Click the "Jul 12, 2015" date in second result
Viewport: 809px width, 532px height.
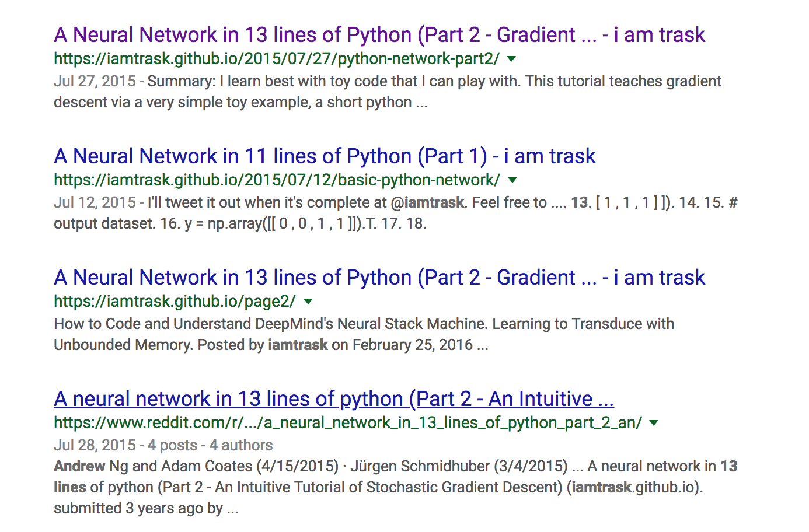coord(95,202)
